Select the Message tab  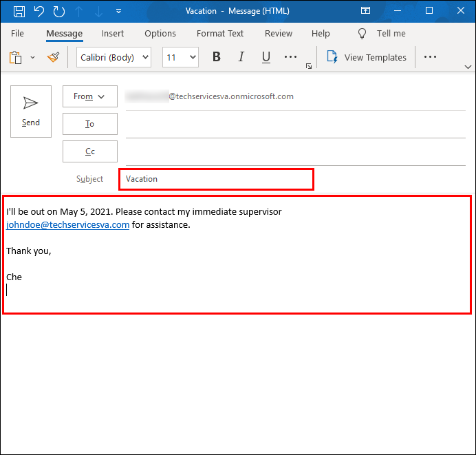click(x=65, y=34)
